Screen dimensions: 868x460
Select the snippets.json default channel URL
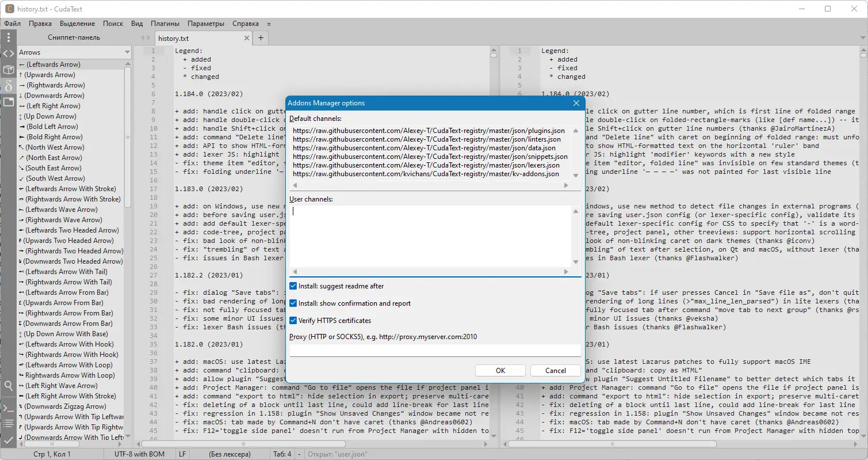[x=430, y=157]
